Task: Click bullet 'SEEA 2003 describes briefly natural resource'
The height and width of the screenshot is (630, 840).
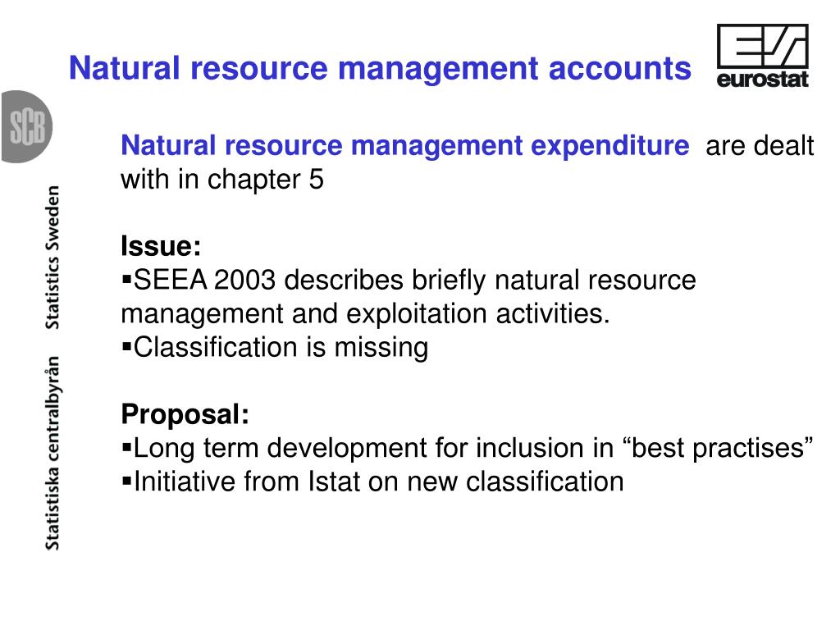Action: point(409,281)
